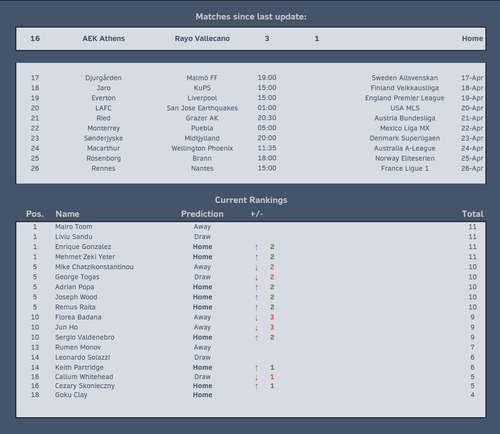Screen dimensions: 500x434
Task: Click the down arrow in Callum Whitehead row
Action: (x=256, y=377)
